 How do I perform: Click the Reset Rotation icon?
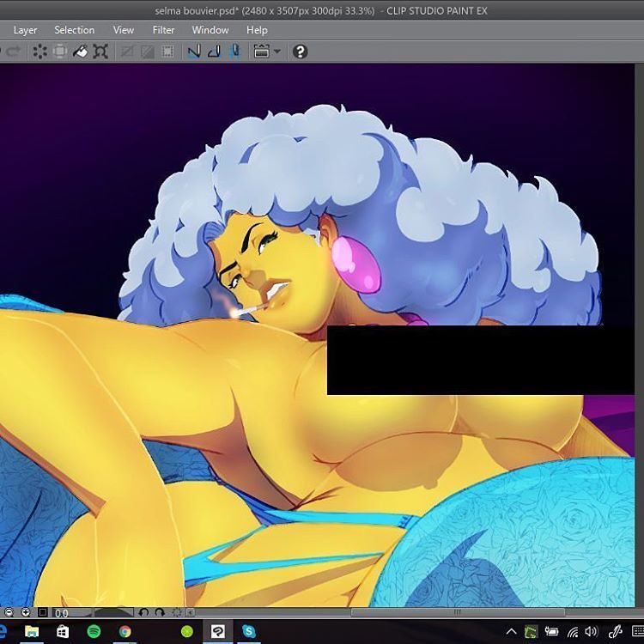tap(177, 613)
